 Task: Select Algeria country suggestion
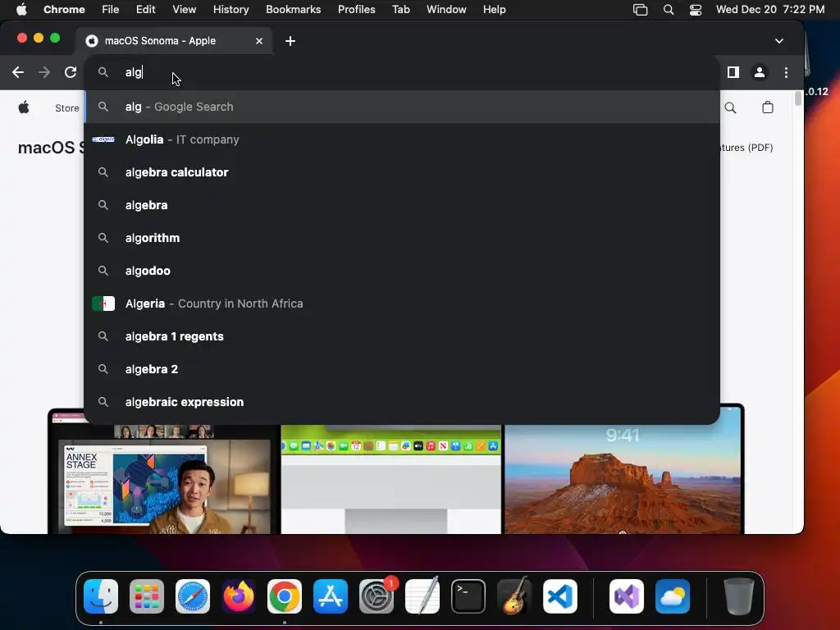point(402,304)
